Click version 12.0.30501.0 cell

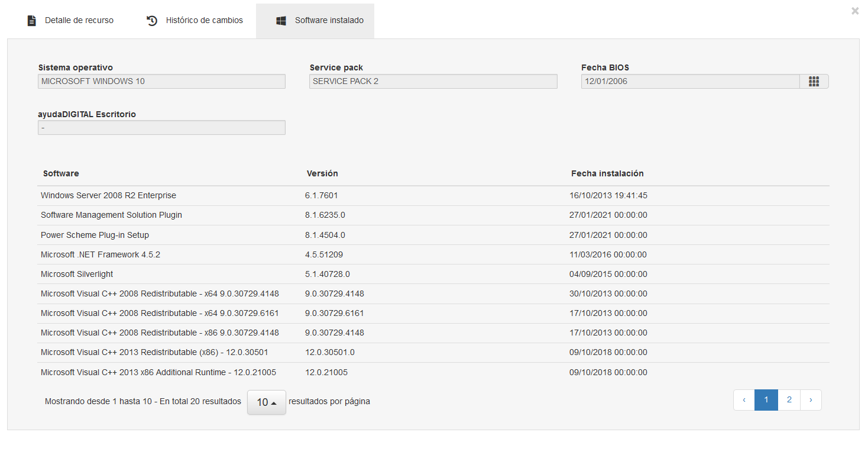[x=330, y=352]
